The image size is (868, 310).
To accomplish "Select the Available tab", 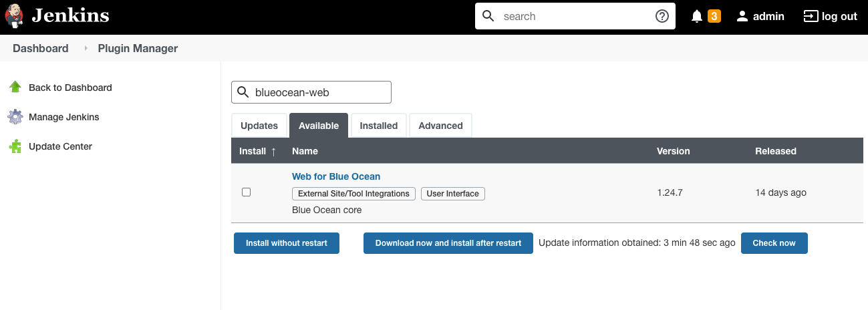I will 319,126.
